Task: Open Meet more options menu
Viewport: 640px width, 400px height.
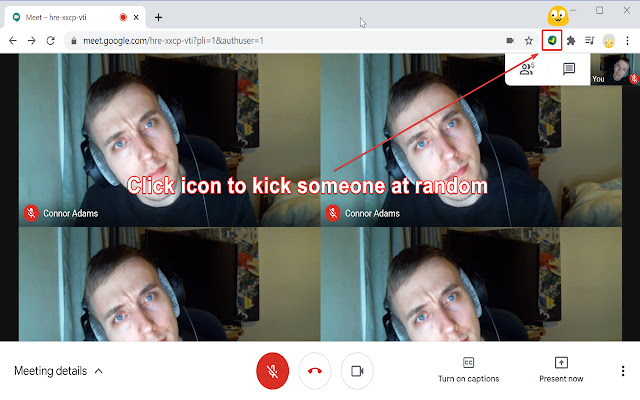Action: tap(623, 371)
